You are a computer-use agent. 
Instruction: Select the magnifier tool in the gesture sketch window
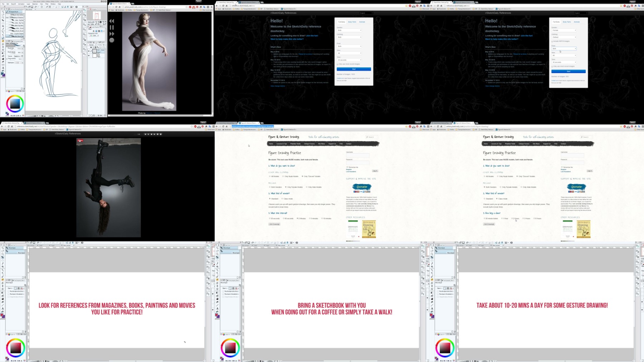(x=3, y=12)
